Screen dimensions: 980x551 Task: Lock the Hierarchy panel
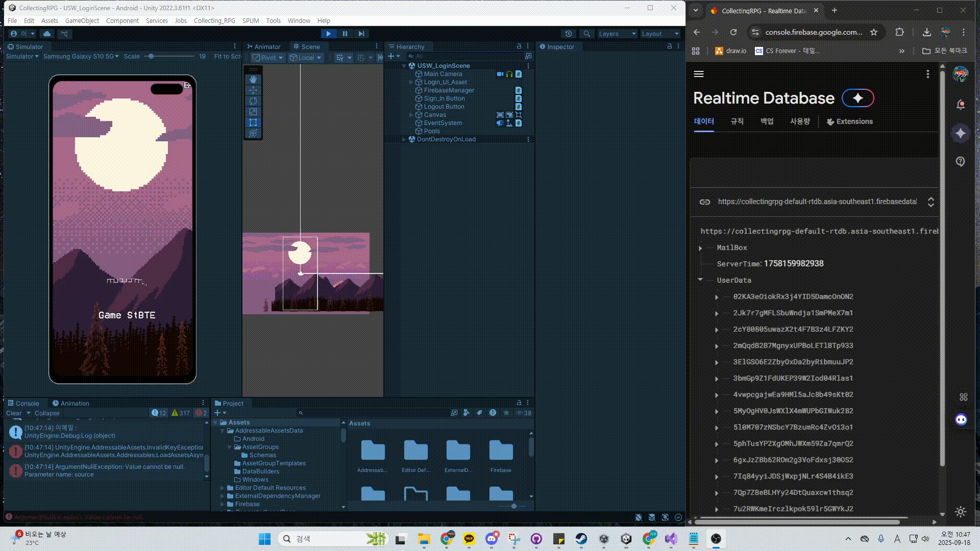click(519, 46)
